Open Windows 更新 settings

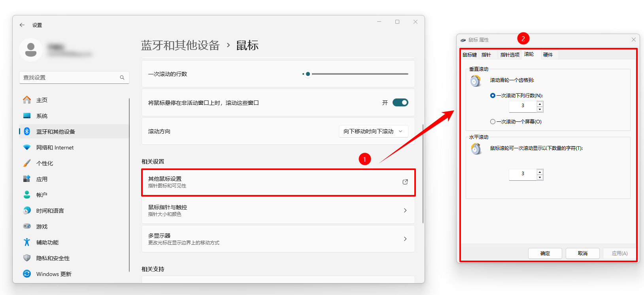pos(74,274)
